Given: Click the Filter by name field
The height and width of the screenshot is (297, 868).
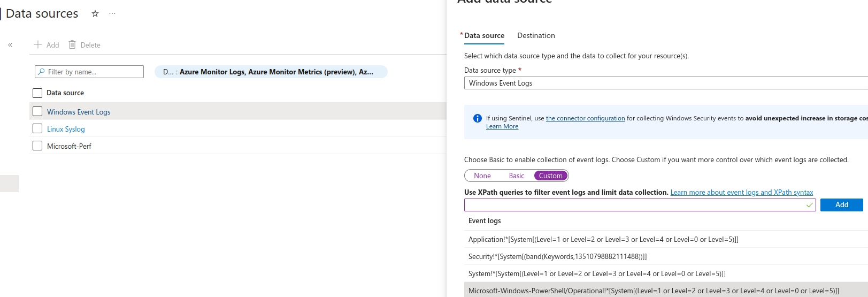Looking at the screenshot, I should 89,72.
